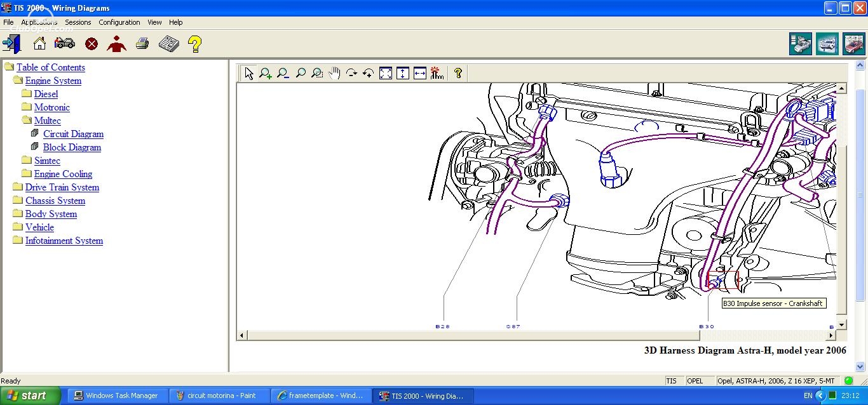This screenshot has height=405, width=868.
Task: Open the News newspaper icon
Action: point(168,44)
